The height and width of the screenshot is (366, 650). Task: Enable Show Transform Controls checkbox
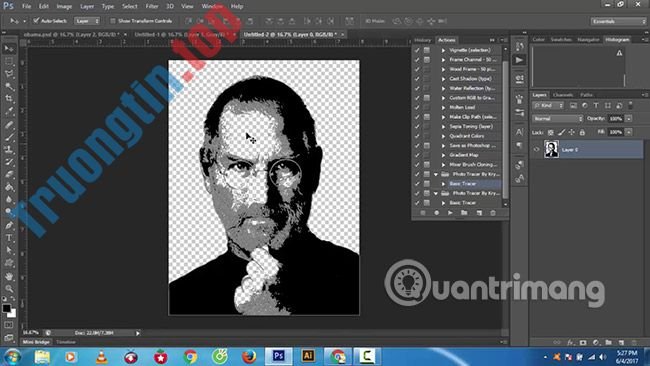coord(113,20)
